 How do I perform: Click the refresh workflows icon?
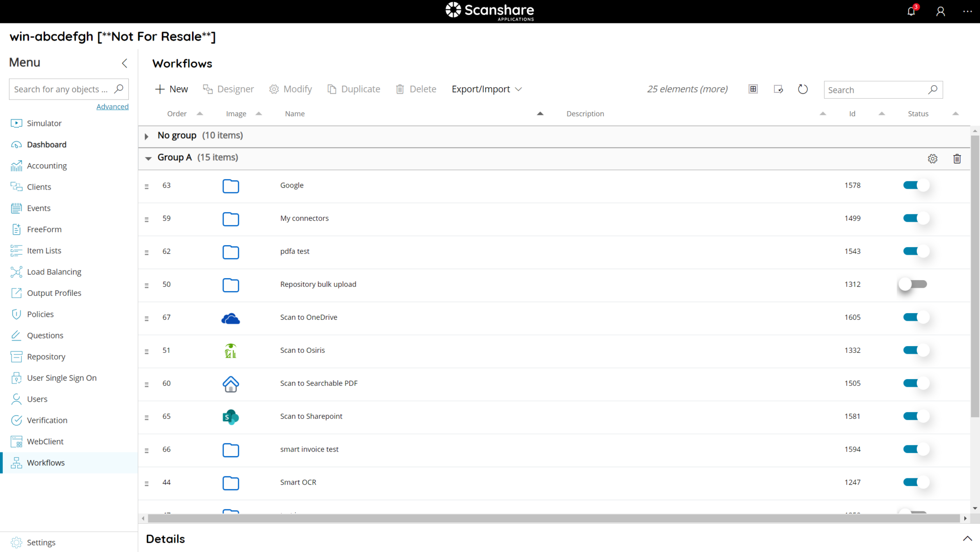coord(802,89)
